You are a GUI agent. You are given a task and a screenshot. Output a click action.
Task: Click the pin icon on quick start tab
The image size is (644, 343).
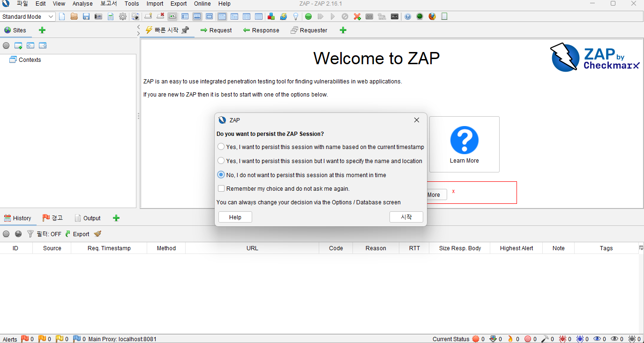185,30
